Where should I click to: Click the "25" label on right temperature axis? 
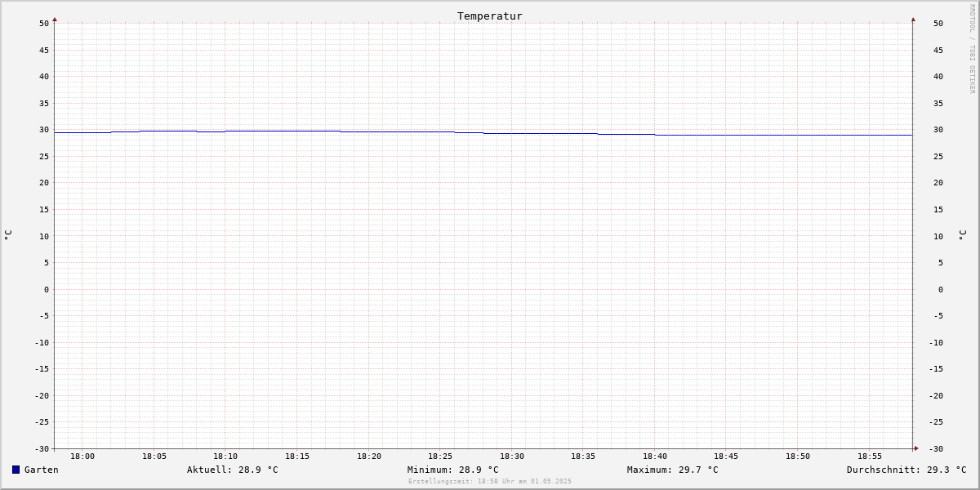tap(938, 156)
